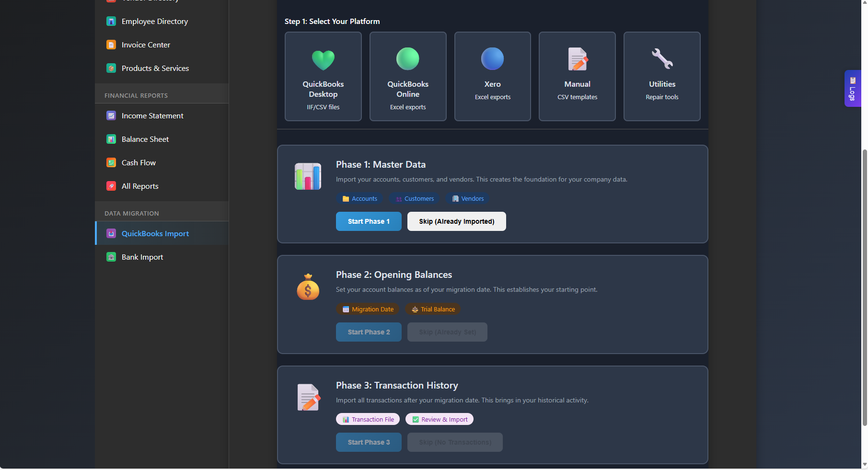Click the Phase 1 bar chart icon
Screen dimensions: 868x470
[308, 176]
